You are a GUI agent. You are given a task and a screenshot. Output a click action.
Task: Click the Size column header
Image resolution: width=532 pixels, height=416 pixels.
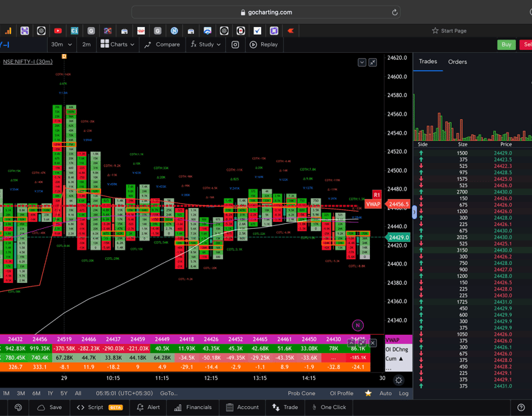[463, 144]
